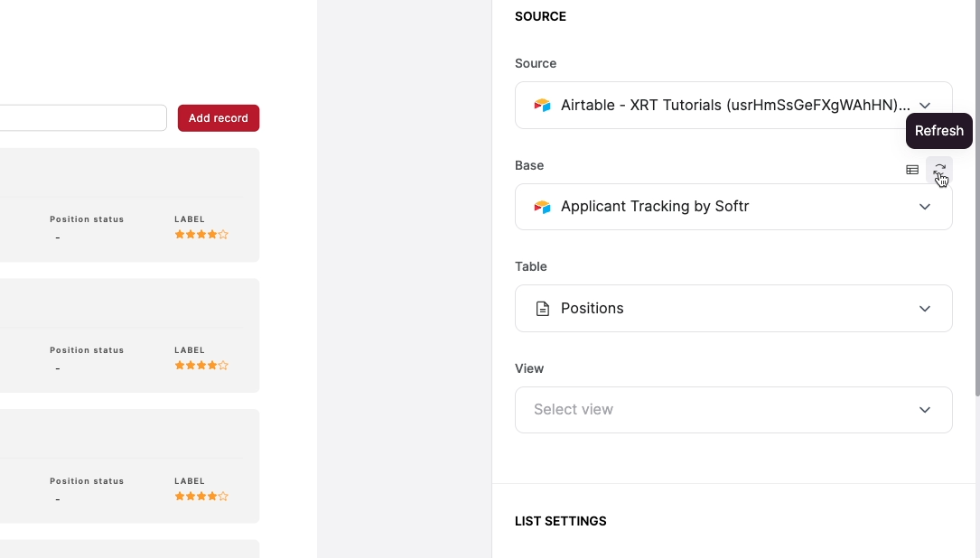Click the settings panel vertical scrollbar
The image size is (980, 558).
click(x=977, y=198)
